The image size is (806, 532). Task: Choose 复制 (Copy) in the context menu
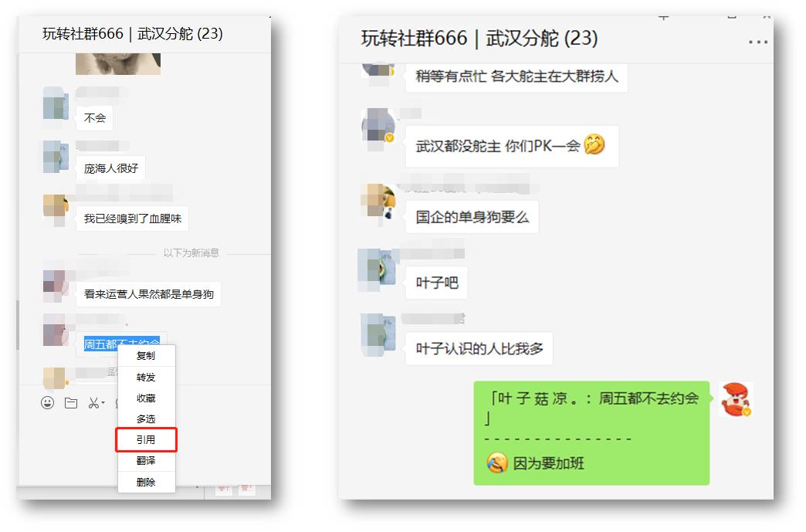click(x=147, y=356)
